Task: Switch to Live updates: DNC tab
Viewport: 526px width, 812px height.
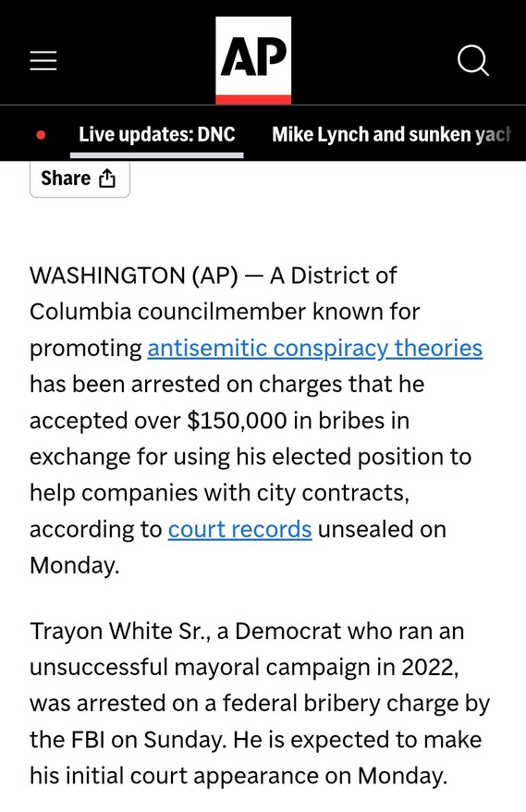Action: pos(157,135)
